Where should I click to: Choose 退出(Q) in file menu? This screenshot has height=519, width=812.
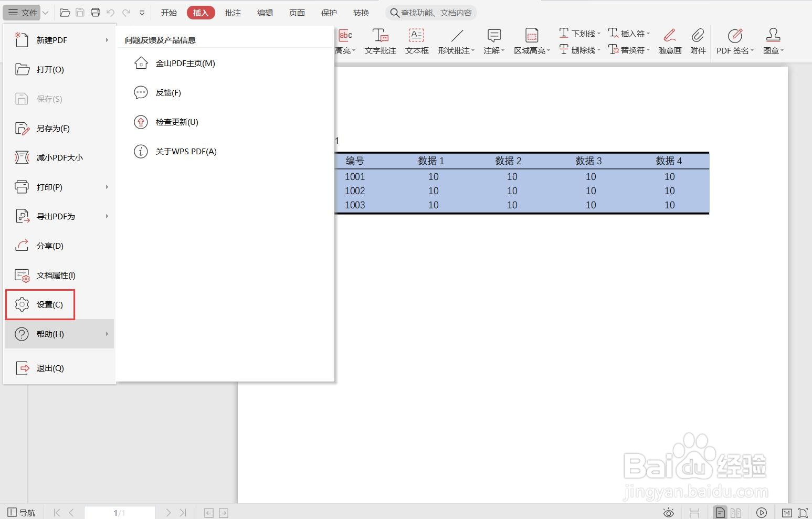point(59,368)
